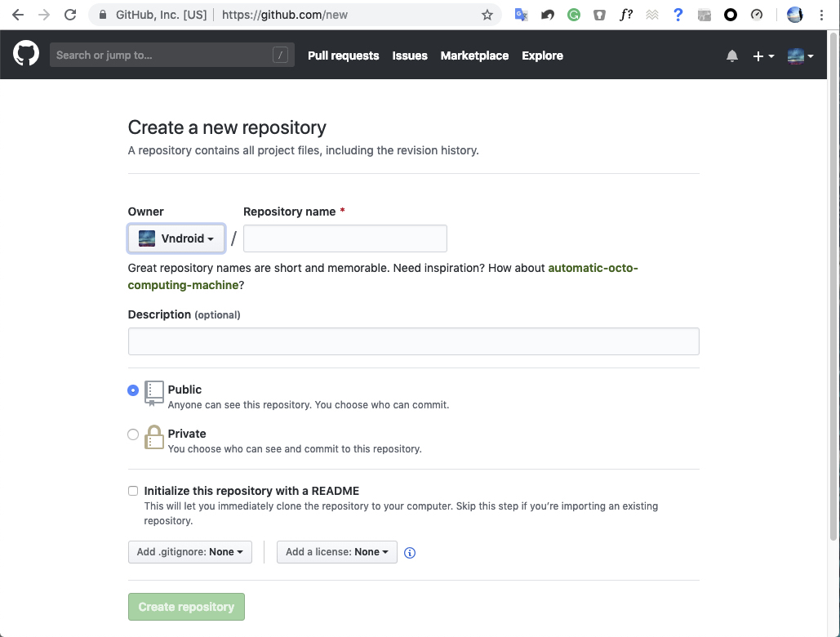Click the Google Translate extension icon
The height and width of the screenshot is (637, 840).
(x=521, y=15)
